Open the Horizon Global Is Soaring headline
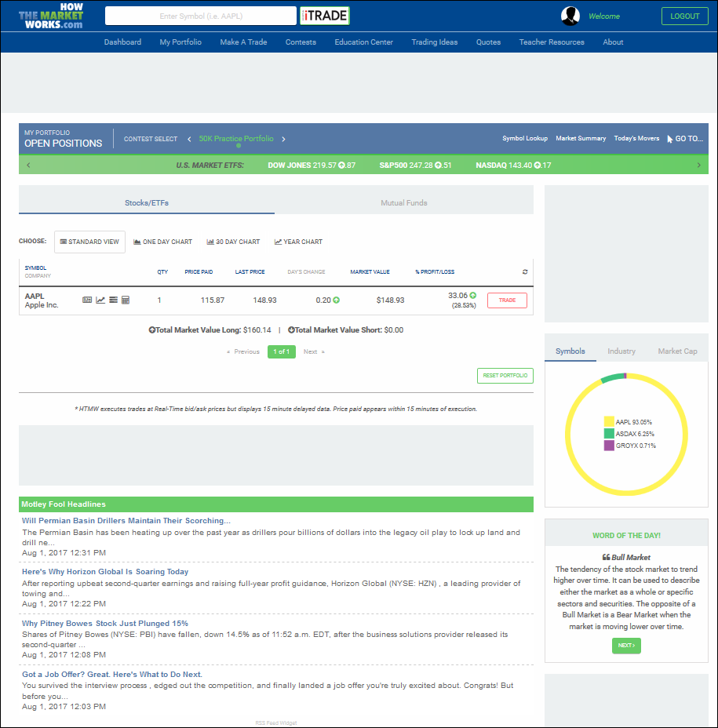This screenshot has height=728, width=718. click(x=105, y=572)
